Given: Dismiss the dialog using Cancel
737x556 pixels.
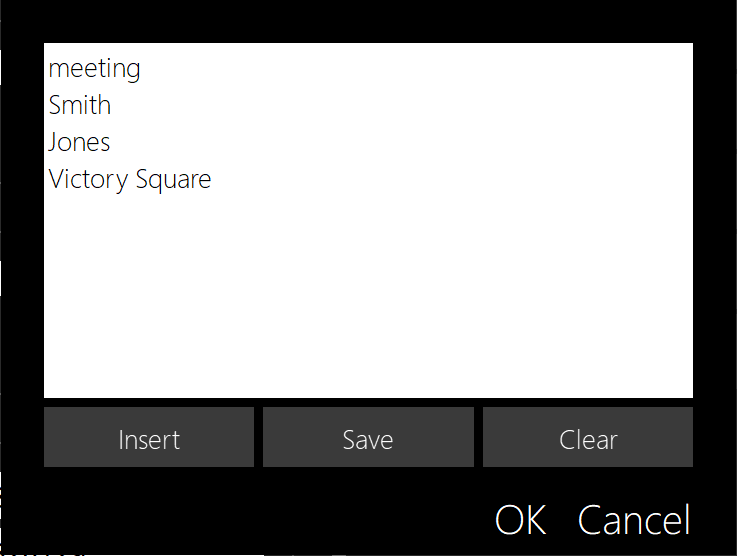Looking at the screenshot, I should [x=634, y=521].
